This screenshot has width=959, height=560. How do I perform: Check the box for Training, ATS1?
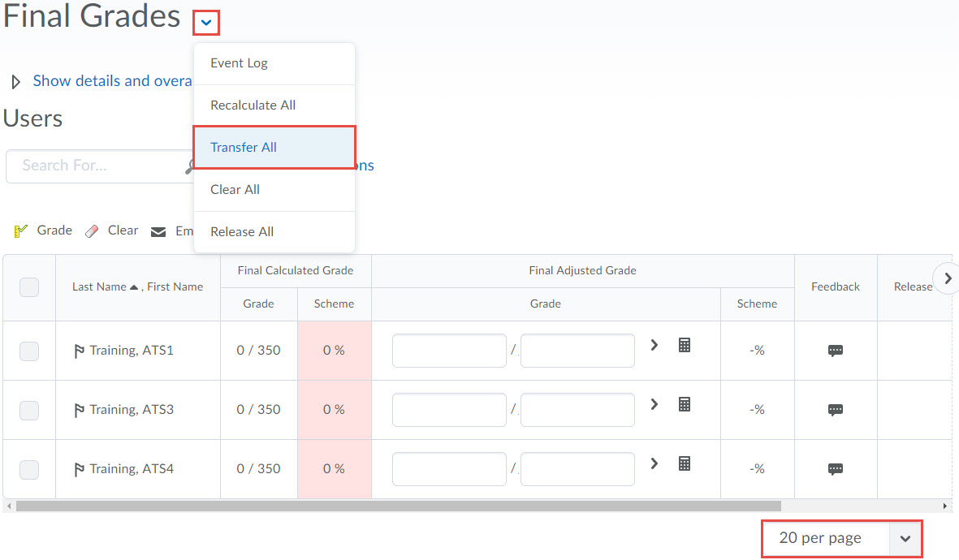coord(29,351)
